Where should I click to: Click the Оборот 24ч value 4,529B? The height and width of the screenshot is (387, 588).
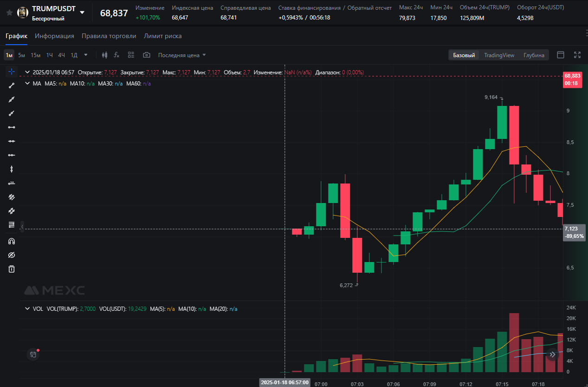[x=525, y=18]
